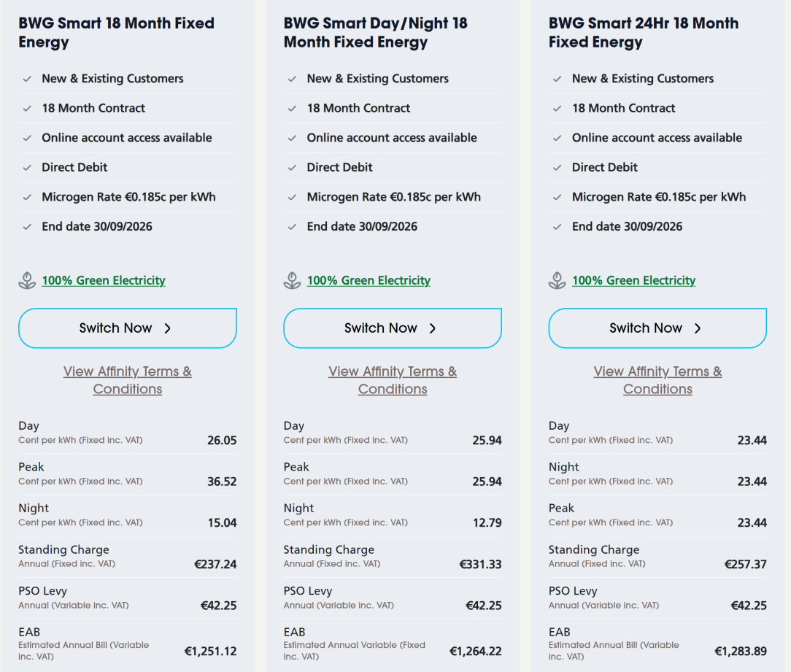Viewport: 791px width, 672px height.
Task: Click checkmark beside Direct Debit in first plan
Action: (27, 168)
